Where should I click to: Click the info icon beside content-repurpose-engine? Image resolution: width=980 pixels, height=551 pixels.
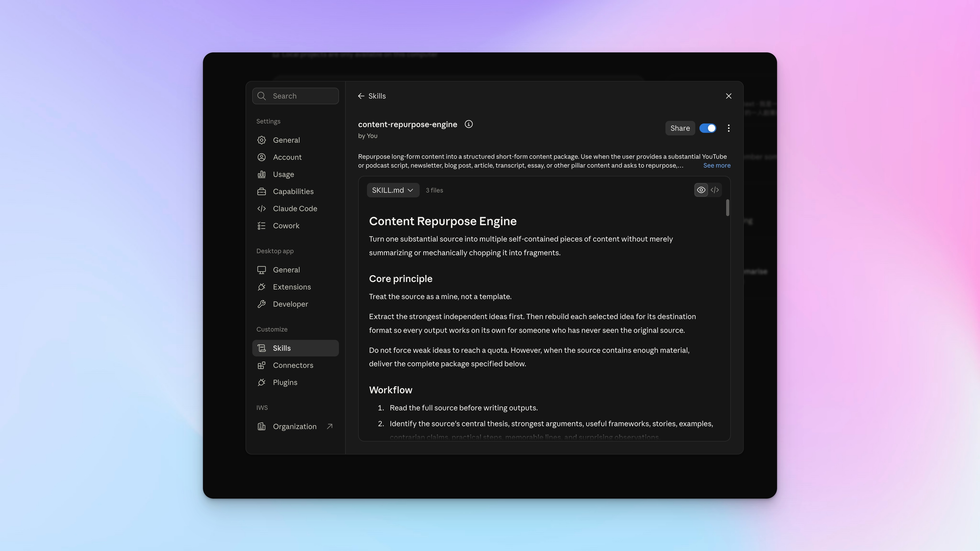coord(469,124)
